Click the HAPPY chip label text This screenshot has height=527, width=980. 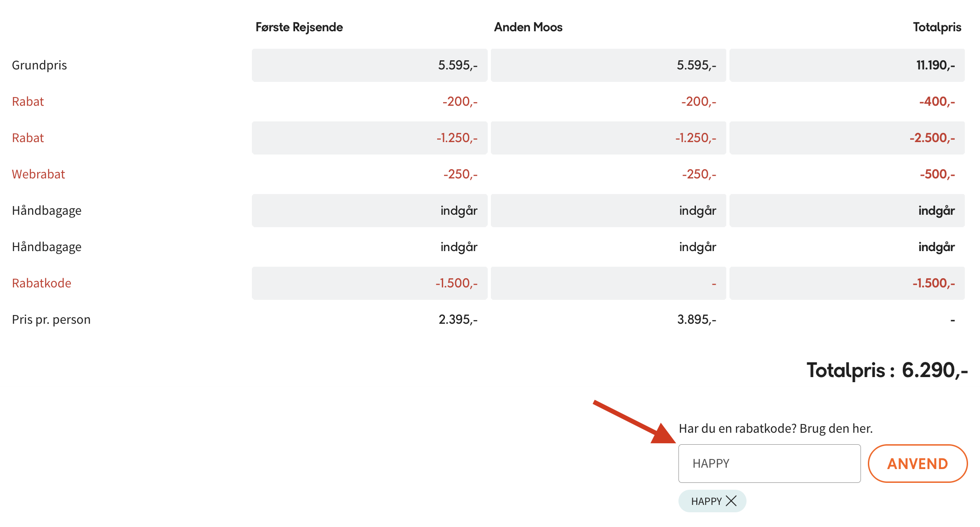[x=706, y=501]
